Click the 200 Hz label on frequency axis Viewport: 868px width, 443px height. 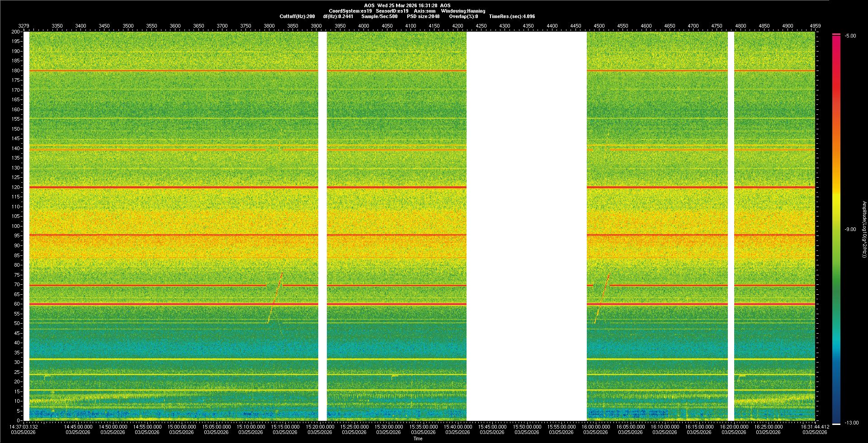point(16,32)
